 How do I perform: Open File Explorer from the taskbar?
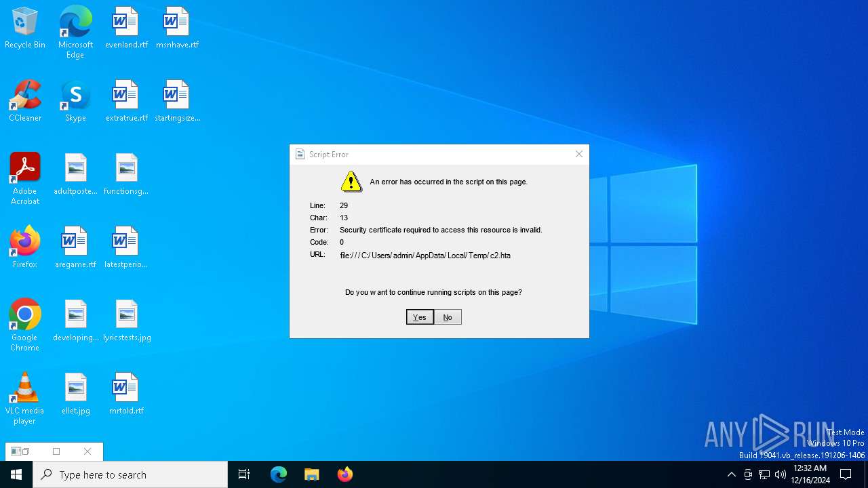point(312,474)
